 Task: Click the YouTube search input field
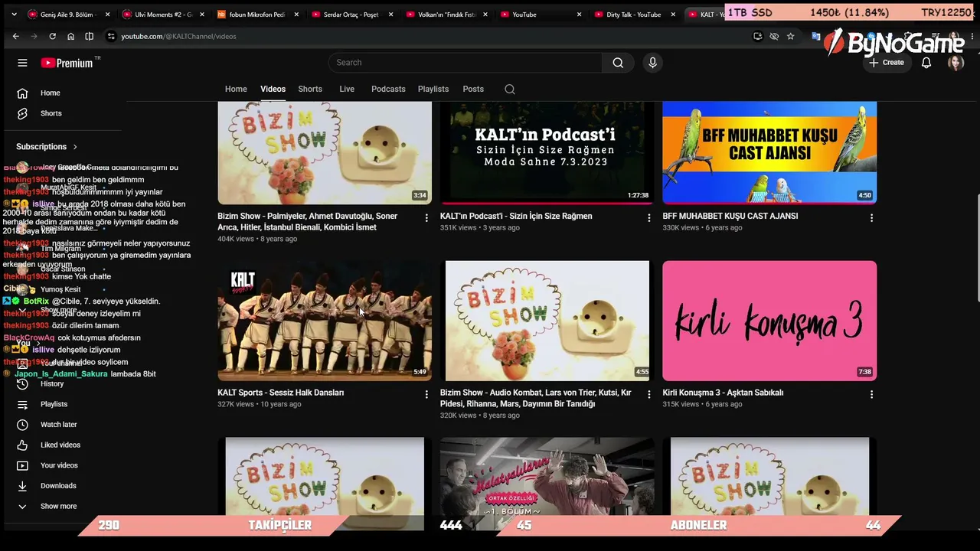pos(465,63)
